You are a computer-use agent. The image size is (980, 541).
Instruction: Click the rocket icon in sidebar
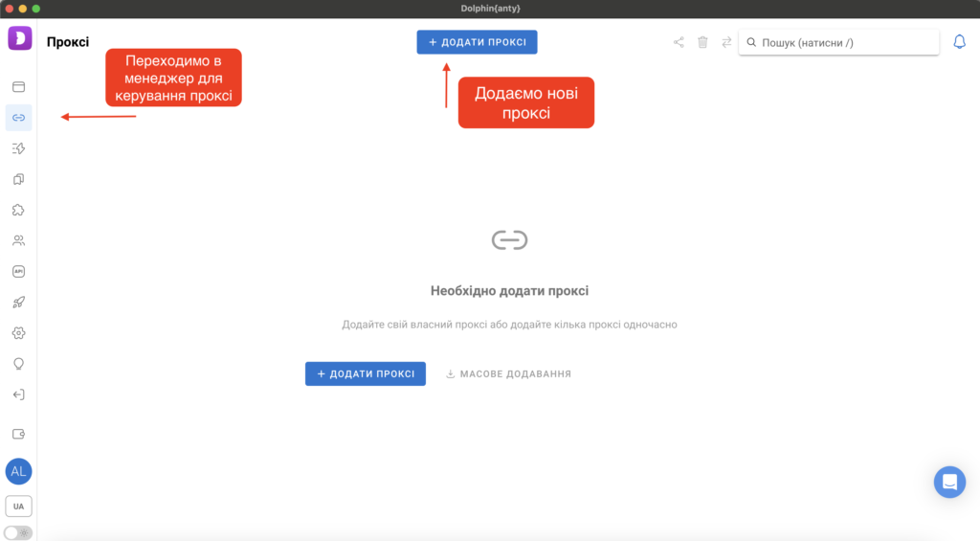point(18,302)
